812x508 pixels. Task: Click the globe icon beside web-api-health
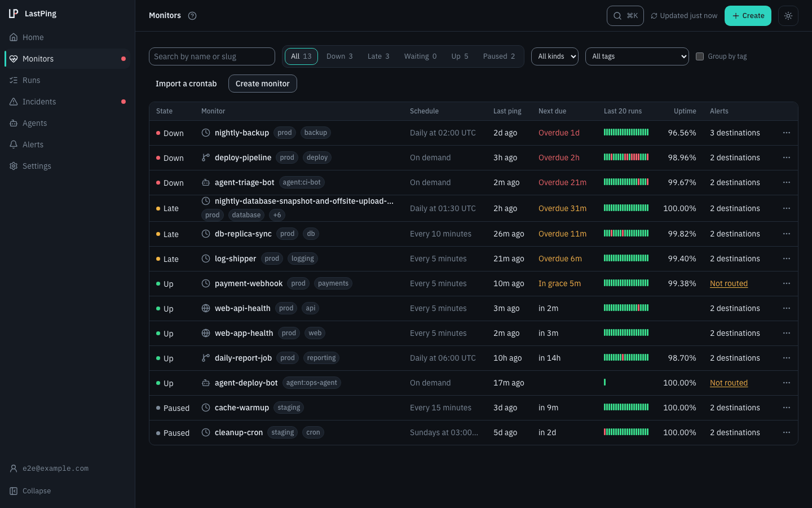(206, 308)
